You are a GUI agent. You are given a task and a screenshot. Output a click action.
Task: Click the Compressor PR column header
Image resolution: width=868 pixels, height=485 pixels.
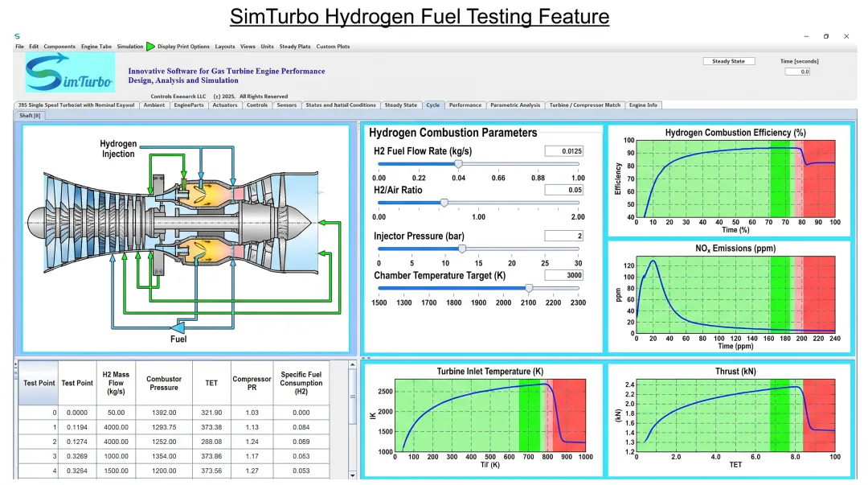tap(252, 383)
